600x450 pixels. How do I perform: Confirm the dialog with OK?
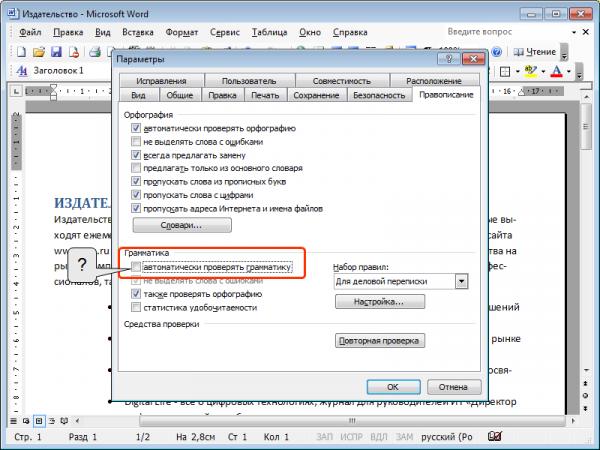point(393,387)
